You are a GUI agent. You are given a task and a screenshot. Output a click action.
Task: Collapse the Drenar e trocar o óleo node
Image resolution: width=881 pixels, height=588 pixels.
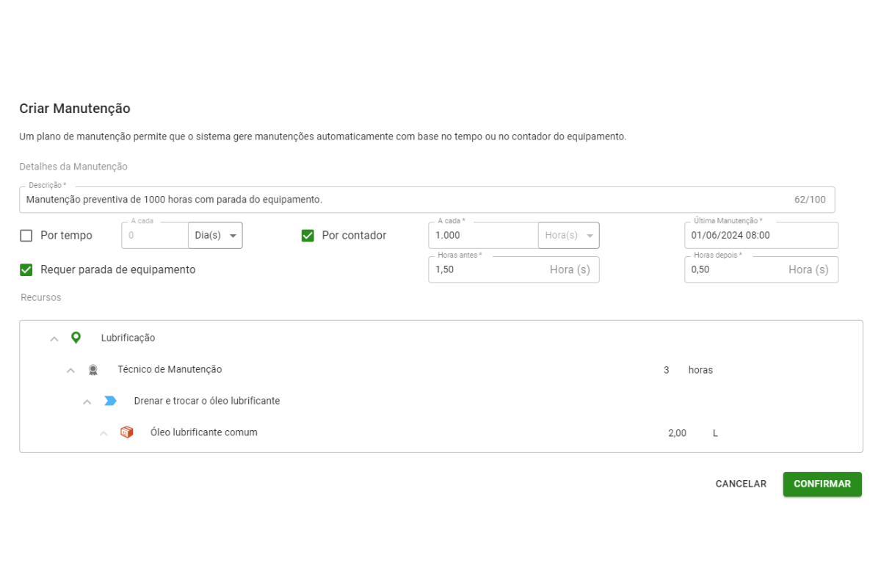(x=87, y=402)
